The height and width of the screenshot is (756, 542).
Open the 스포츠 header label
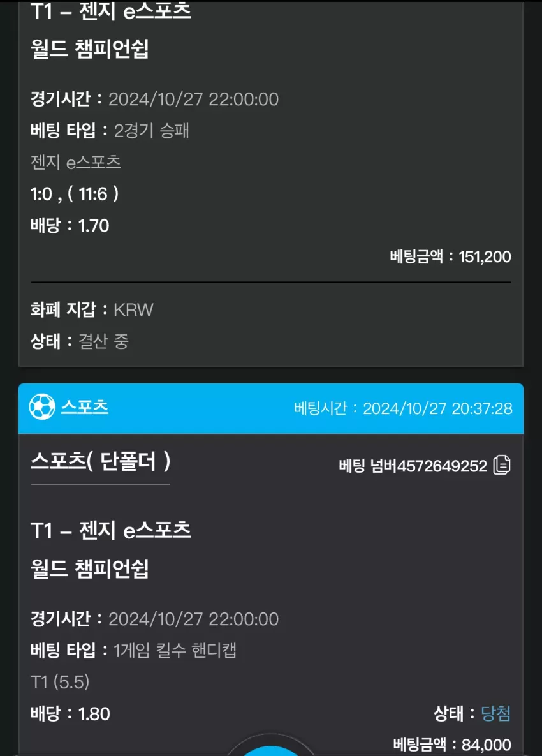click(85, 407)
